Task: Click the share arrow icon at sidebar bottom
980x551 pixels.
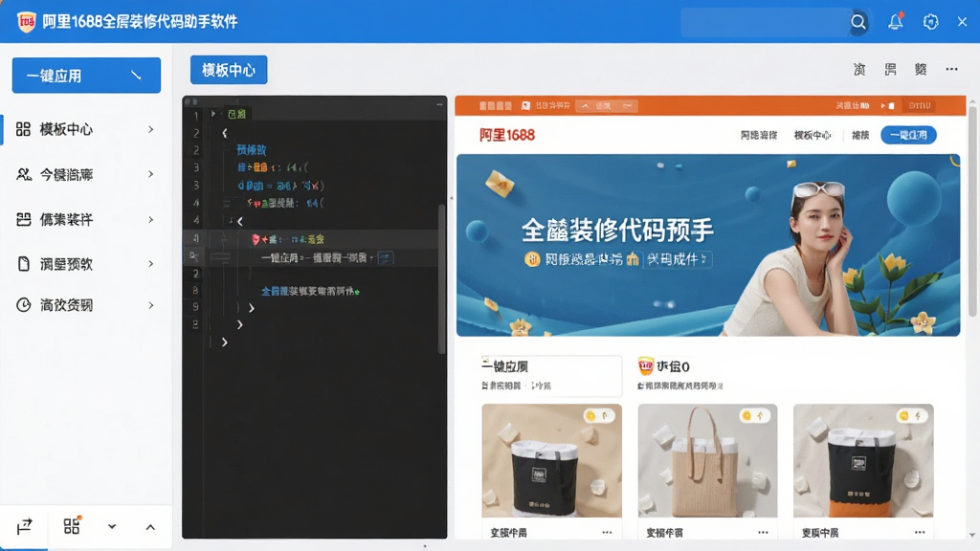Action: 24,527
